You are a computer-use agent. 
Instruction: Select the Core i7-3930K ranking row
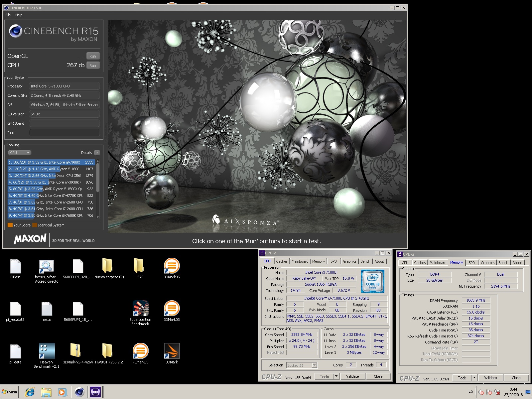click(51, 182)
